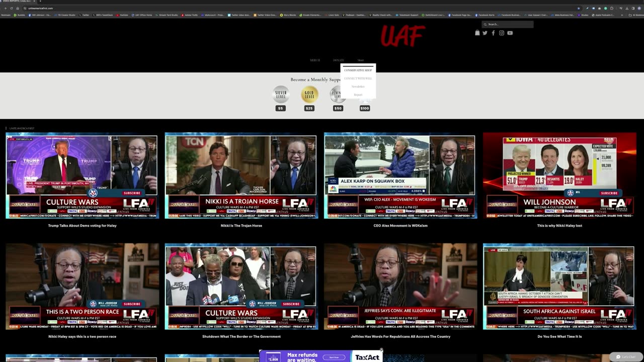The image size is (644, 362).
Task: Click the $100 donation button
Action: [365, 108]
